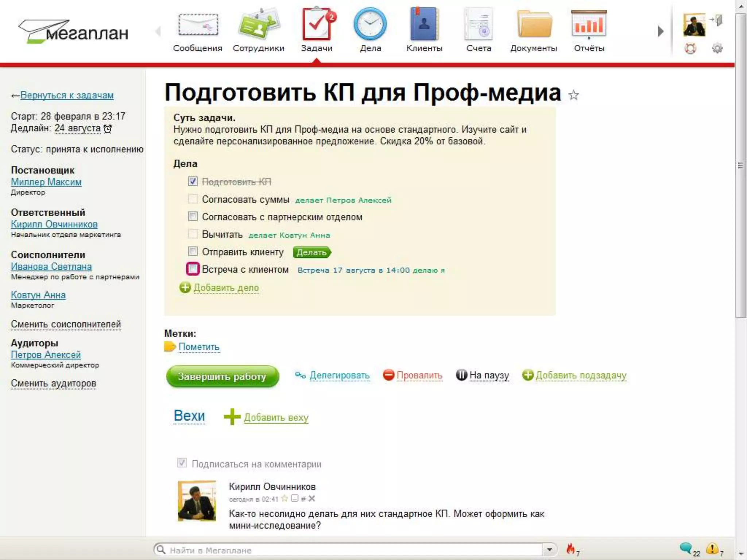Check "Согласовать с партнерским отделом" checkbox

click(193, 216)
